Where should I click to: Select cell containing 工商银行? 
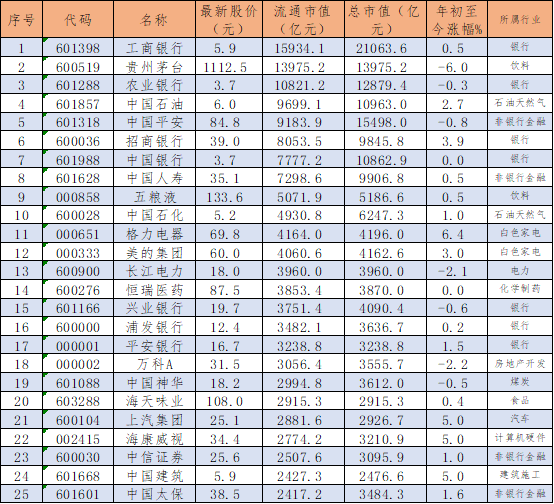click(x=154, y=47)
